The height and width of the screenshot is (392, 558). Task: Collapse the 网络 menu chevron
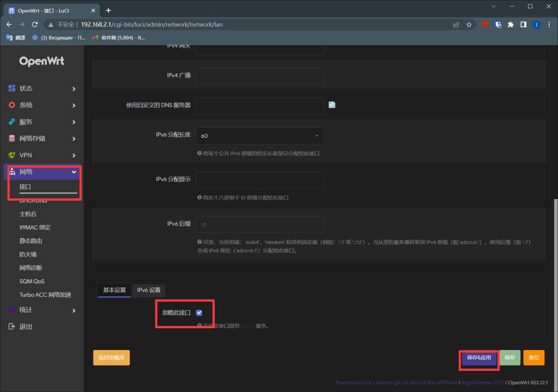(74, 172)
